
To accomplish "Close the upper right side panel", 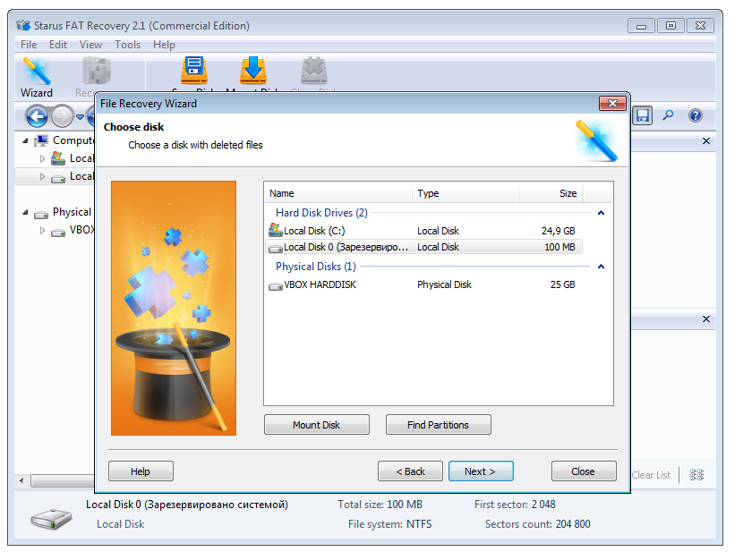I will tap(706, 141).
